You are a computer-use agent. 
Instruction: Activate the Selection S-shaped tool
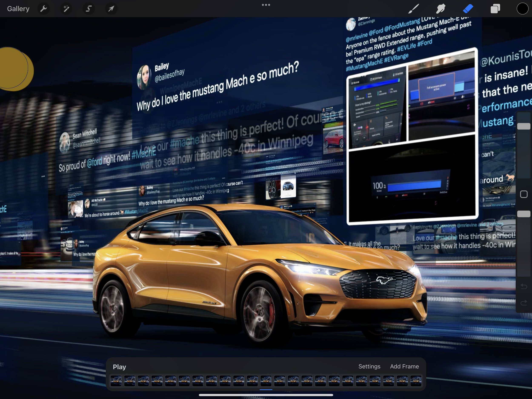click(x=89, y=9)
